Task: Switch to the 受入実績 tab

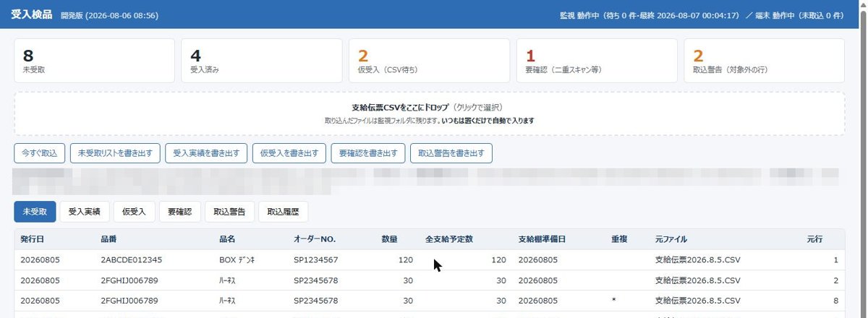Action: (84, 212)
